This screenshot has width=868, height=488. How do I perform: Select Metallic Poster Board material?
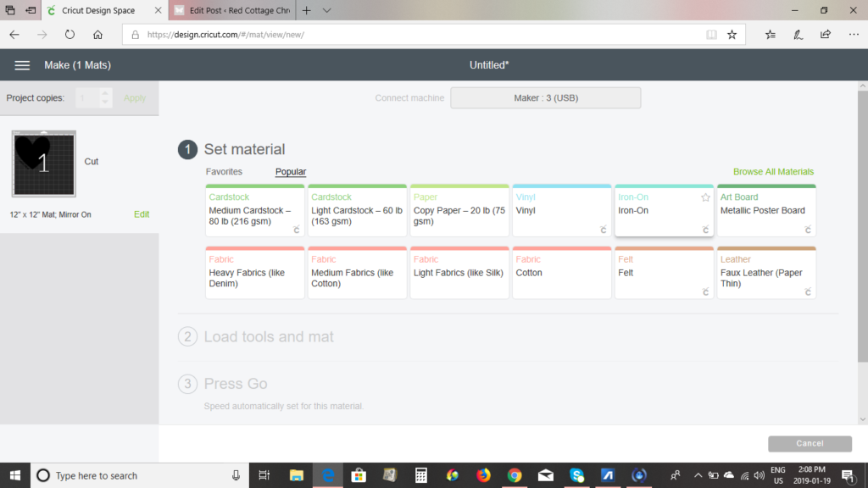[x=766, y=210]
